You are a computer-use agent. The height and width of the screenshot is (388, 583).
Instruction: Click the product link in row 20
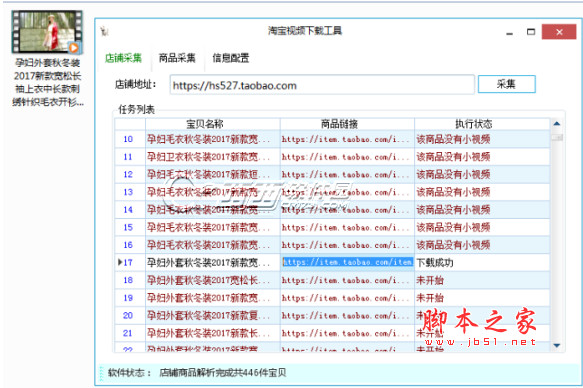[x=347, y=316]
